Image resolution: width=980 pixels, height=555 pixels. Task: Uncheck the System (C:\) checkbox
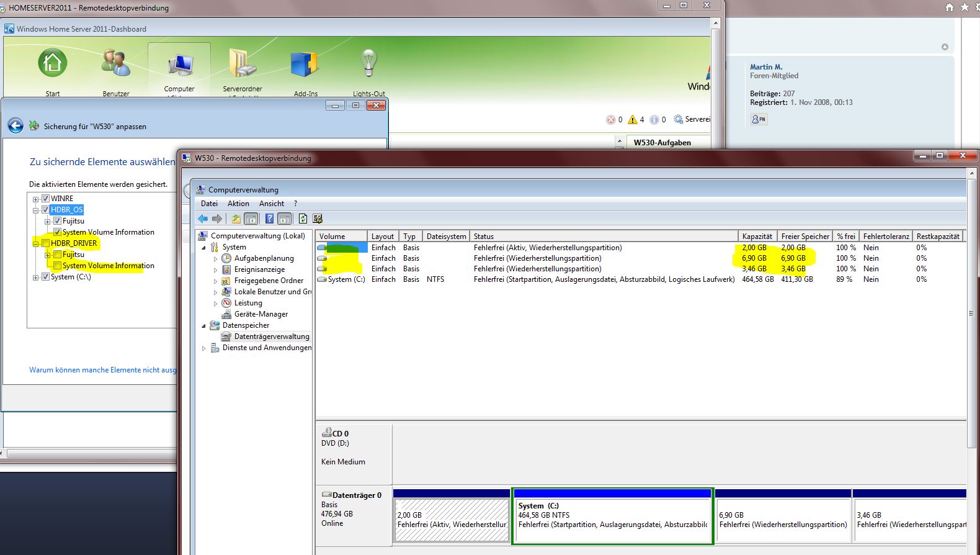[45, 277]
